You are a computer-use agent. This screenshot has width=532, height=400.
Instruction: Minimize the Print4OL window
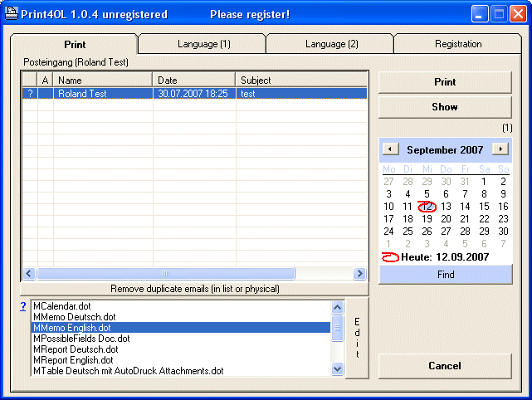click(x=480, y=14)
